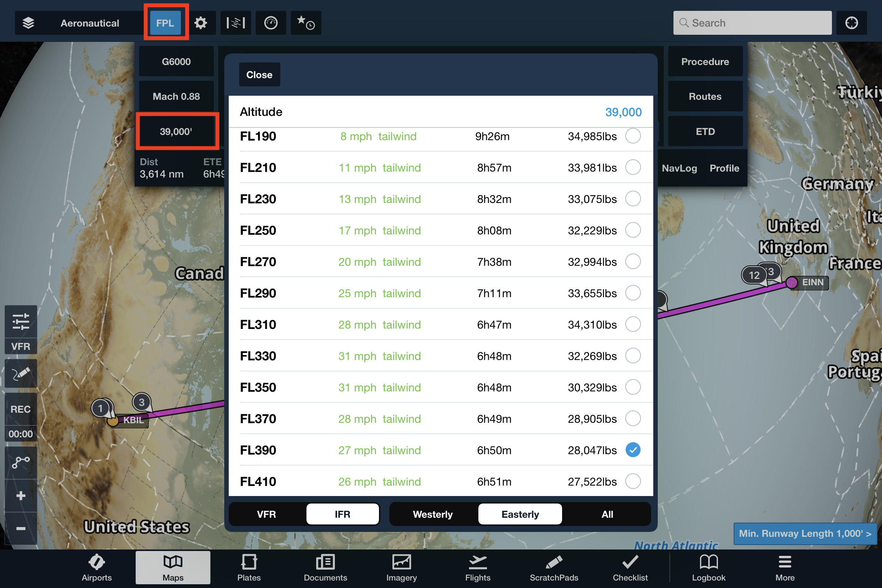
Task: Switch altitude filter to VFR
Action: click(x=266, y=514)
